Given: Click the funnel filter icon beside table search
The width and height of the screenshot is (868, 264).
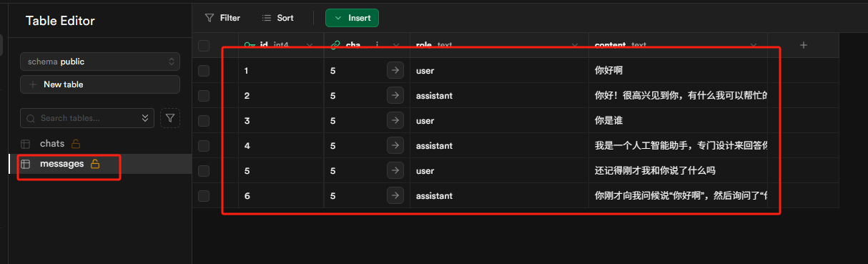Looking at the screenshot, I should coord(170,118).
